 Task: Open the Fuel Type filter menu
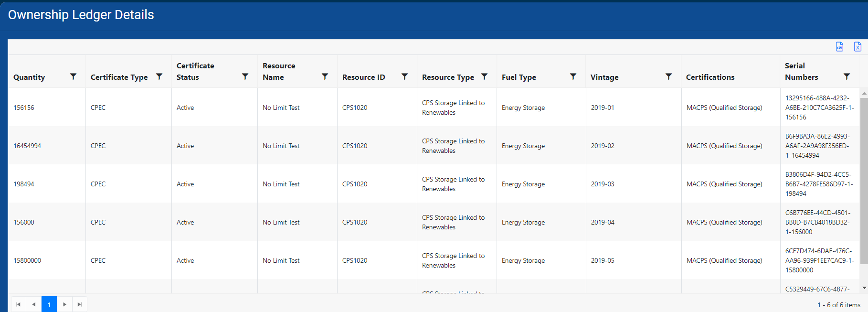coord(573,76)
